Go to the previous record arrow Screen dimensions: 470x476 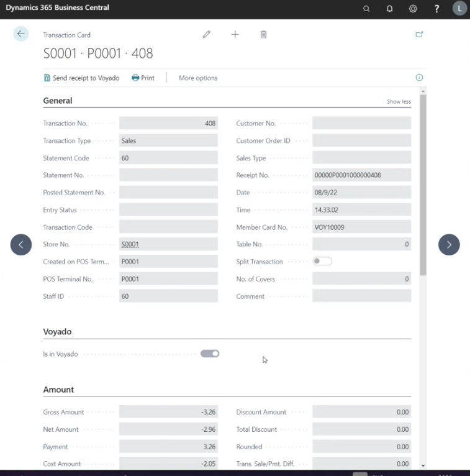[21, 245]
